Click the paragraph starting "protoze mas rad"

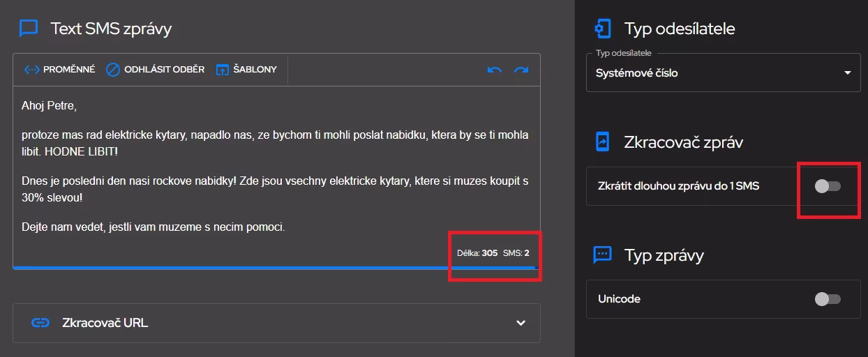275,143
